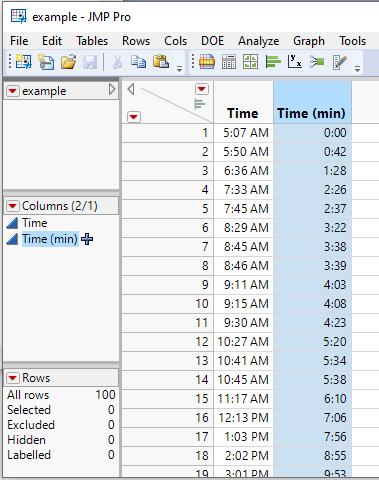Image resolution: width=379 pixels, height=480 pixels.
Task: Open the Edit menu
Action: [x=52, y=41]
